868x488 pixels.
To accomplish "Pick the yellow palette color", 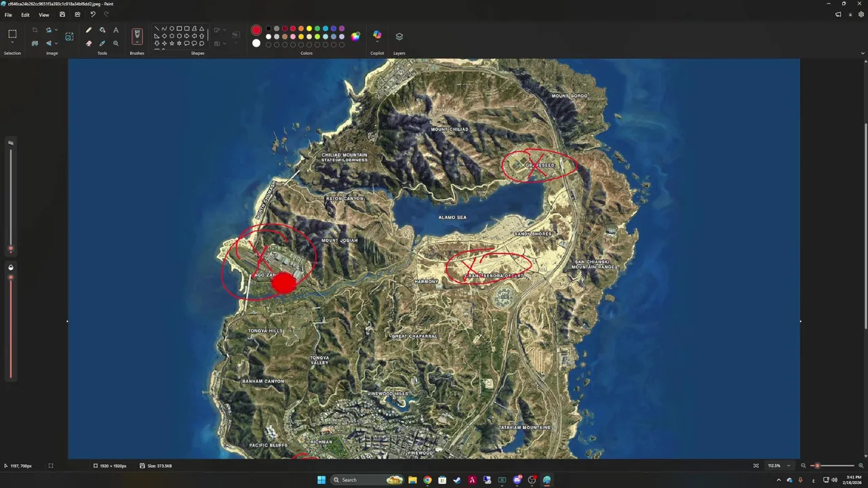I will click(309, 28).
